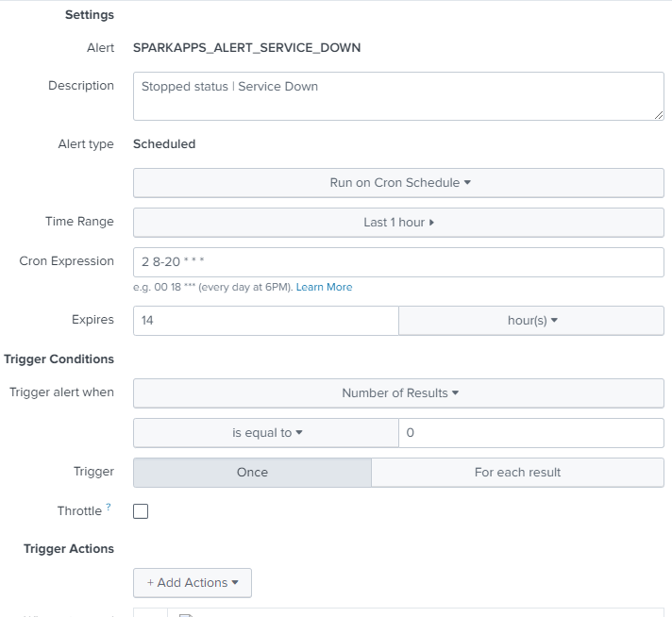The image size is (672, 617).
Task: Grab the Description box resize handle
Action: pyautogui.click(x=658, y=114)
